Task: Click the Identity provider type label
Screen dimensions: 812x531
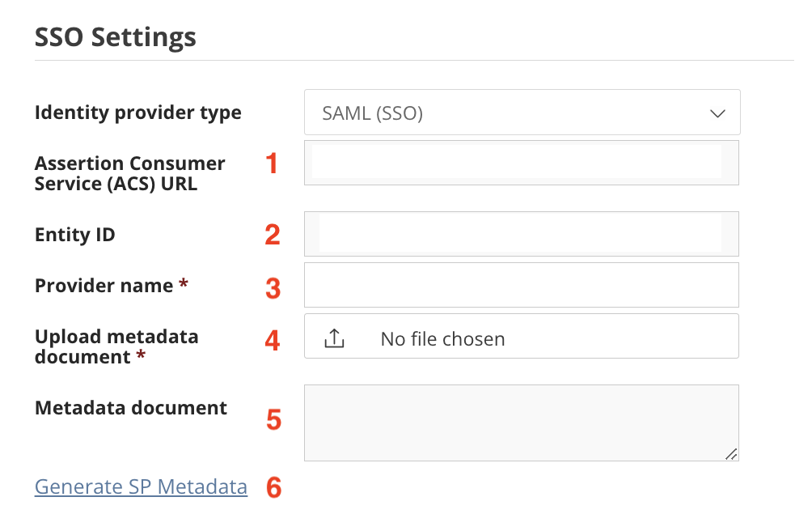Action: click(137, 113)
